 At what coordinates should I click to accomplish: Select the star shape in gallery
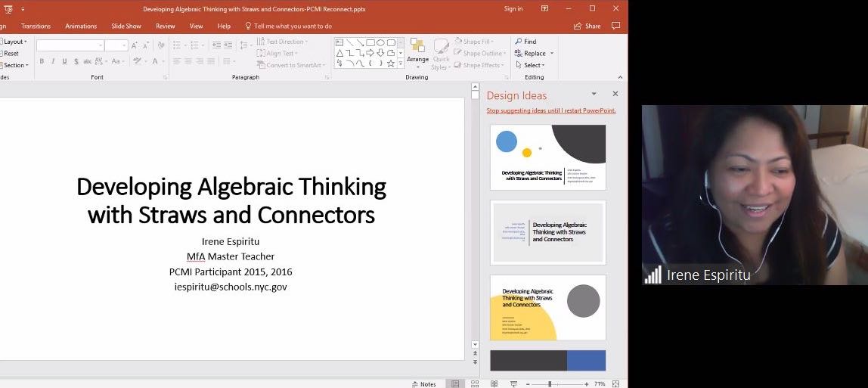(390, 64)
